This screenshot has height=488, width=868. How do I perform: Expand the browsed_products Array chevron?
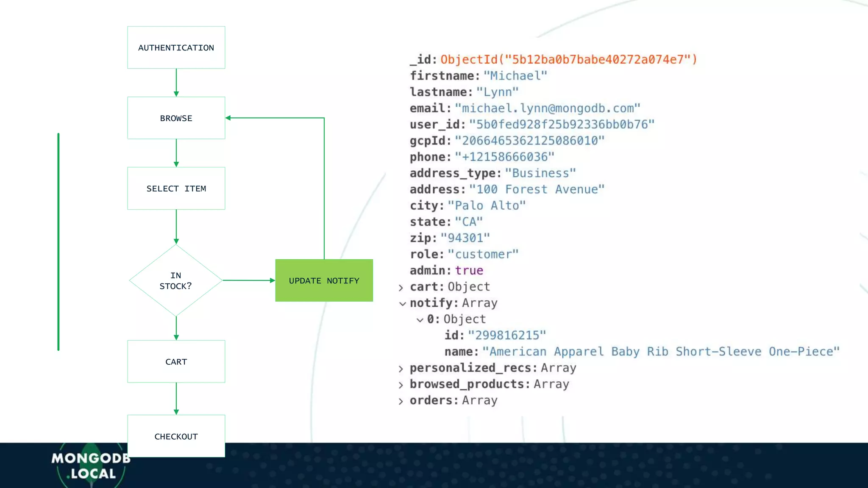[401, 385]
